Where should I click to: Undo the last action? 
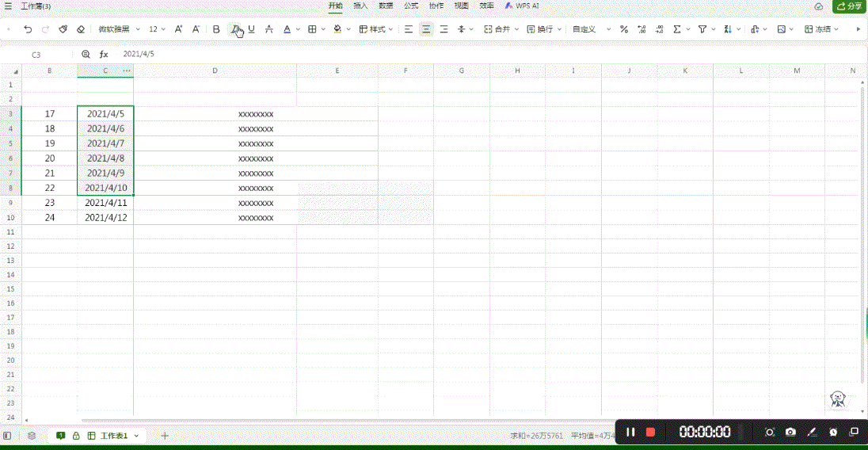tap(28, 29)
